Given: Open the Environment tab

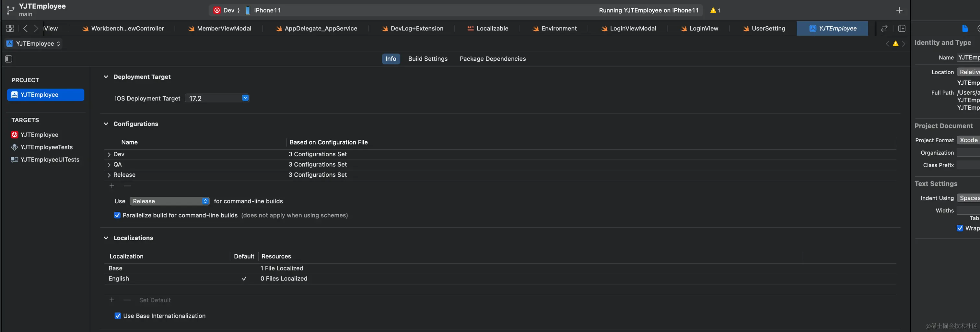Looking at the screenshot, I should (555, 29).
